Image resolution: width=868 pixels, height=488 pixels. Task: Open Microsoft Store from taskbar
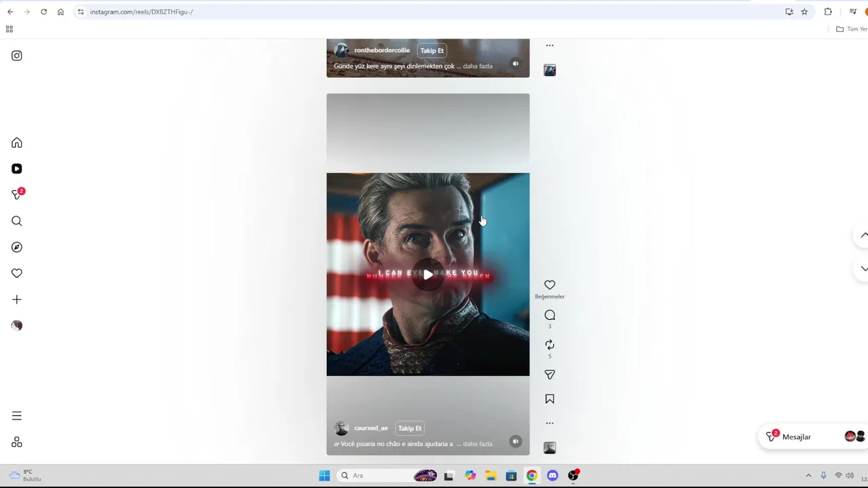coord(511,476)
